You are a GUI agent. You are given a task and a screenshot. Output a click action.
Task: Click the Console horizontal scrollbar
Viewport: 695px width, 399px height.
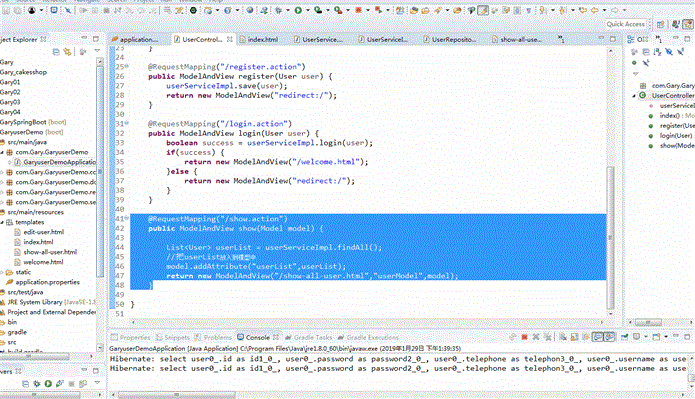pyautogui.click(x=177, y=395)
